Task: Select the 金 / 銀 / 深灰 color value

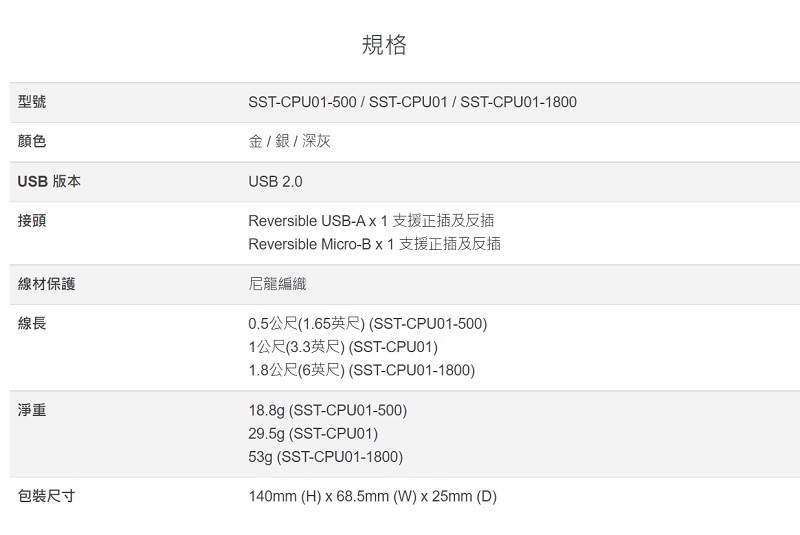Action: [289, 142]
